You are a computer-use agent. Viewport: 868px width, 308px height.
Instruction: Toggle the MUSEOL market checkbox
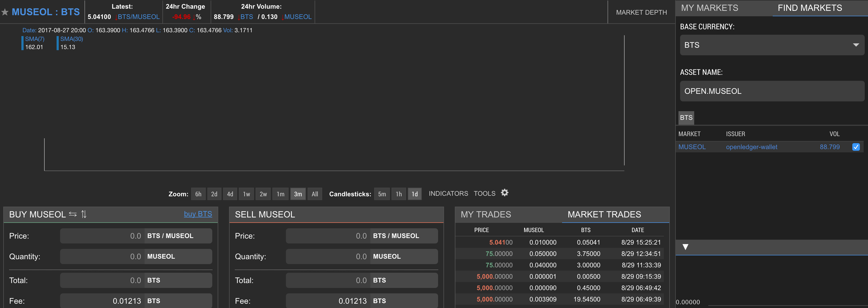click(856, 147)
